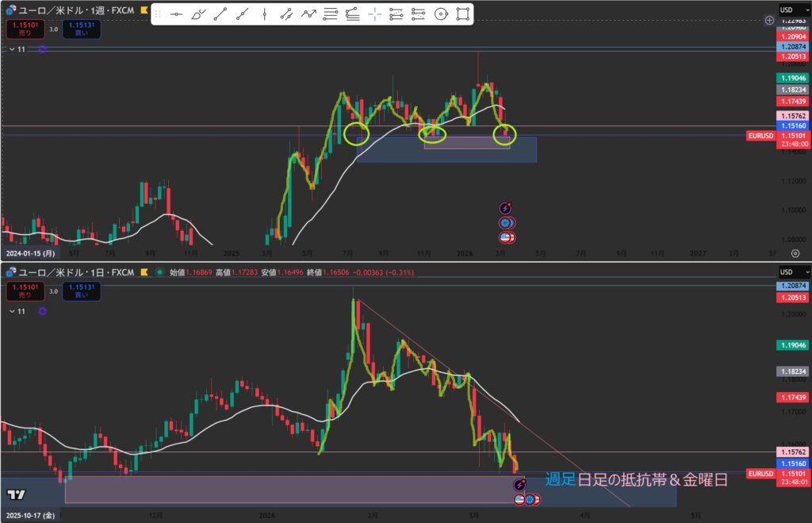
Task: Select the horizontal line drawing tool
Action: [176, 13]
